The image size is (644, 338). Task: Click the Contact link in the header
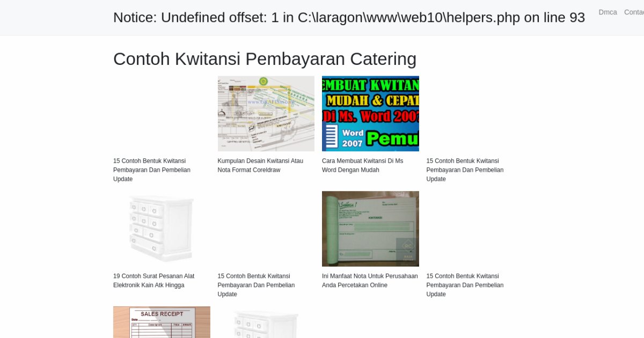coord(634,12)
